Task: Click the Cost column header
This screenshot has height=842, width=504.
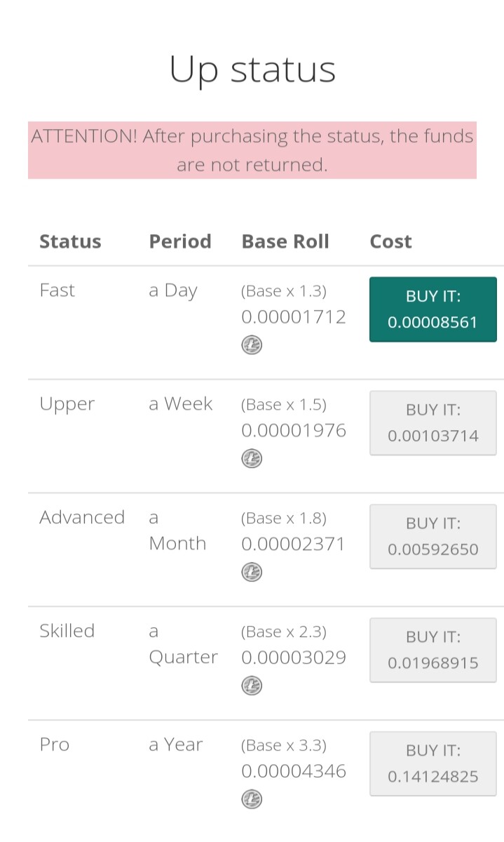Action: (x=390, y=241)
